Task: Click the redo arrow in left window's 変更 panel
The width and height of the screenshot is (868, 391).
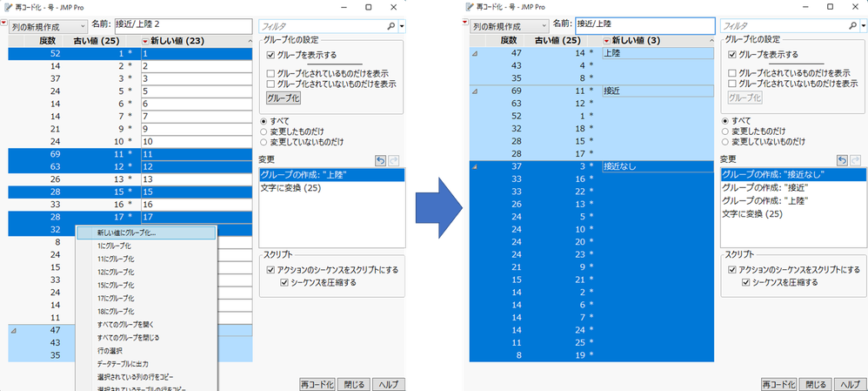Action: point(393,160)
